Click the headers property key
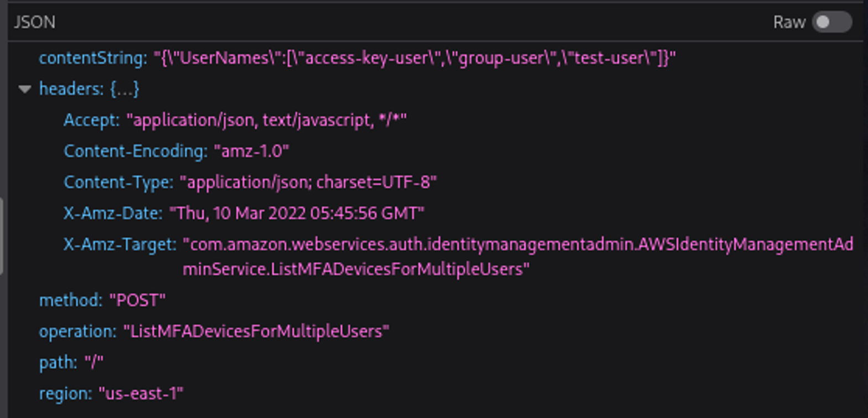 (x=61, y=88)
